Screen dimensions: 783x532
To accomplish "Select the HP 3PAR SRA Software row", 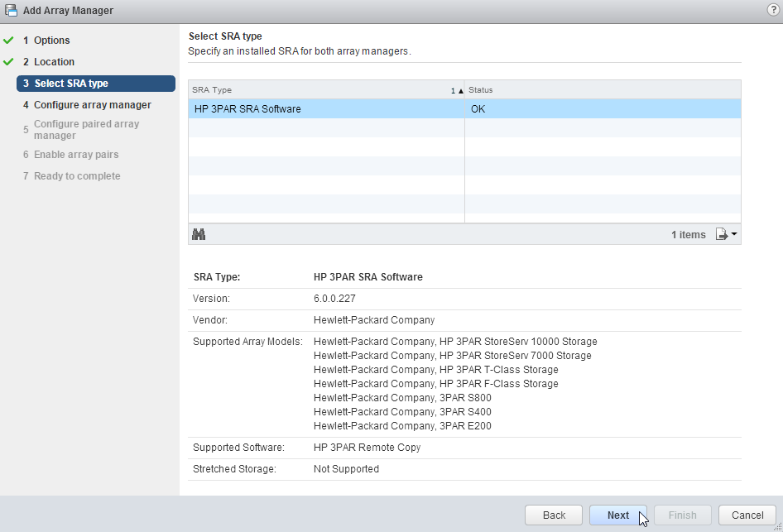I will pyautogui.click(x=464, y=108).
